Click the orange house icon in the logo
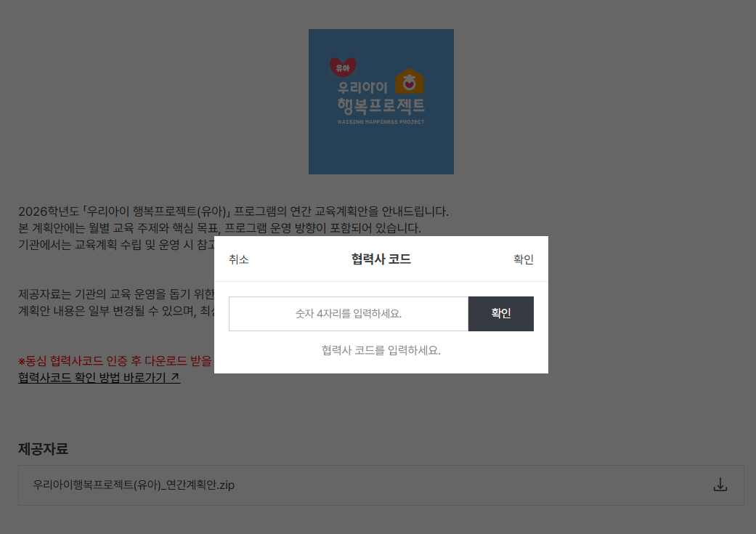 tap(409, 81)
